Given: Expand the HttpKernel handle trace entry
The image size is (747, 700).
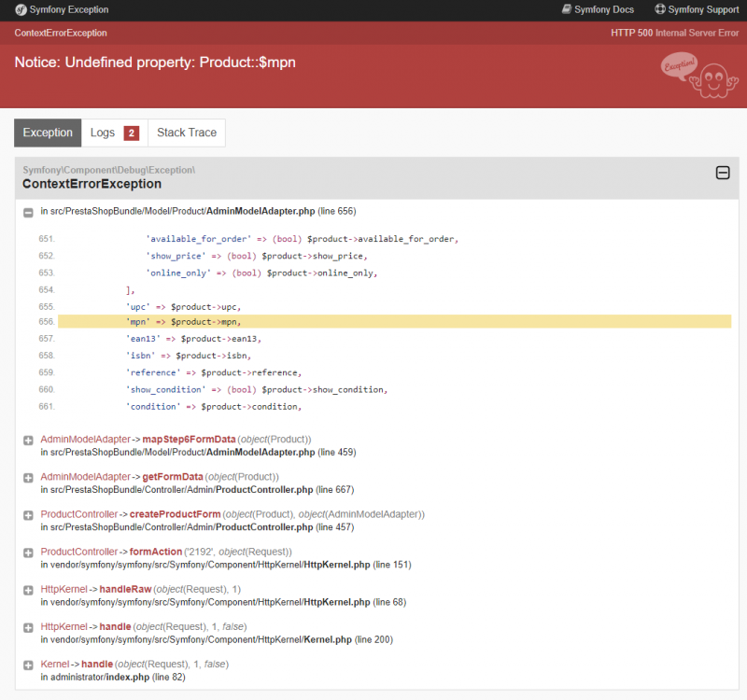Looking at the screenshot, I should point(28,627).
